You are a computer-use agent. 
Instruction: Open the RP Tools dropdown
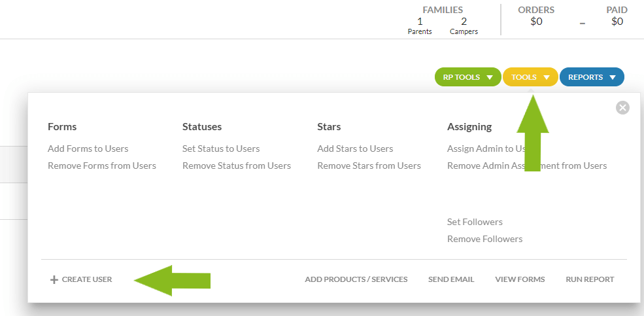point(467,77)
